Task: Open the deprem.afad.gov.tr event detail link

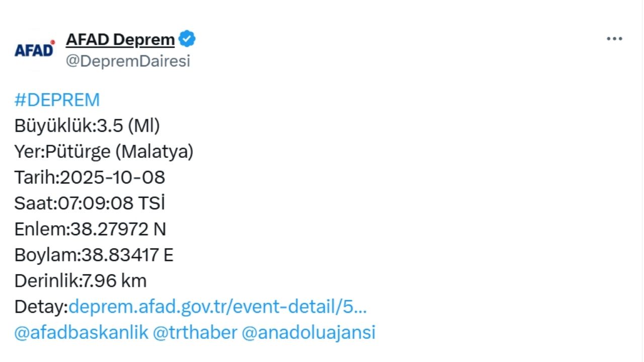Action: click(x=217, y=307)
